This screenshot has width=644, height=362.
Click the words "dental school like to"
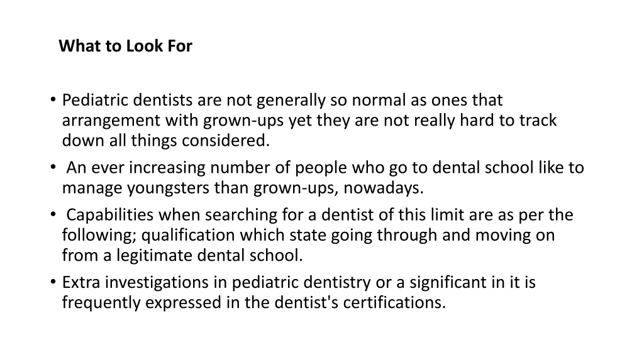pos(508,167)
